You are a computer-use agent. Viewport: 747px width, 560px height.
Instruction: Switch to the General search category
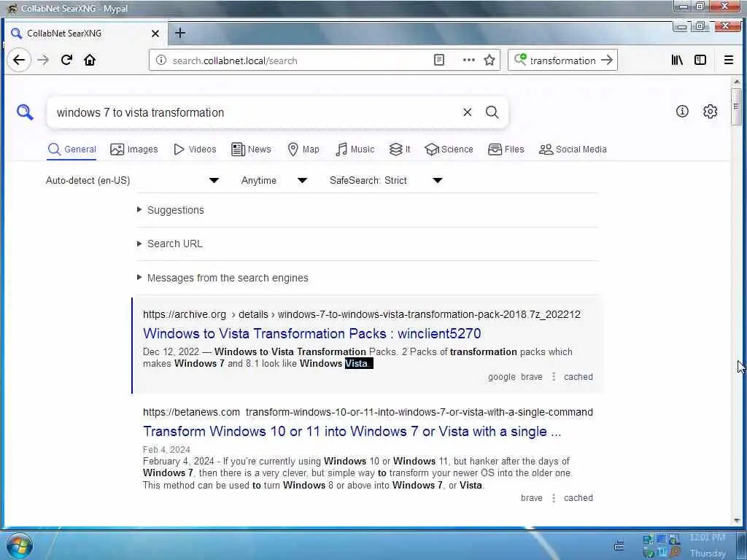[x=72, y=149]
